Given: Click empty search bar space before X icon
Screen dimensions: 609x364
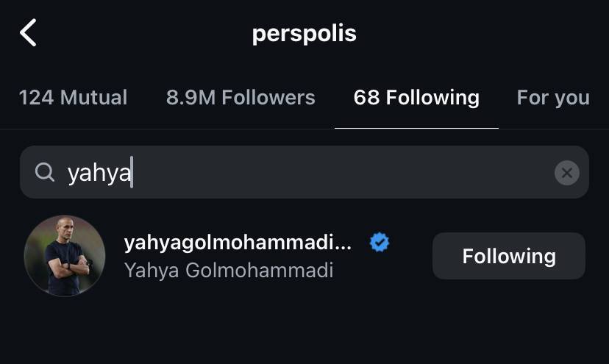Looking at the screenshot, I should coord(441,173).
